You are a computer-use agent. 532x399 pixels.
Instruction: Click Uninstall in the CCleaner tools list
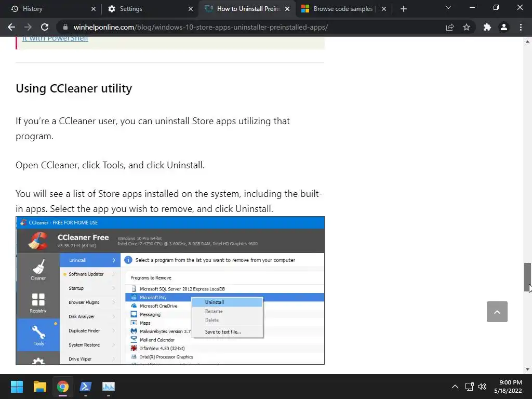coord(90,260)
